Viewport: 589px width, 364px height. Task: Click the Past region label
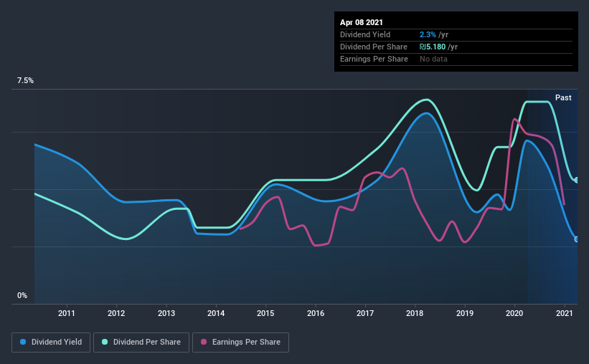[563, 97]
